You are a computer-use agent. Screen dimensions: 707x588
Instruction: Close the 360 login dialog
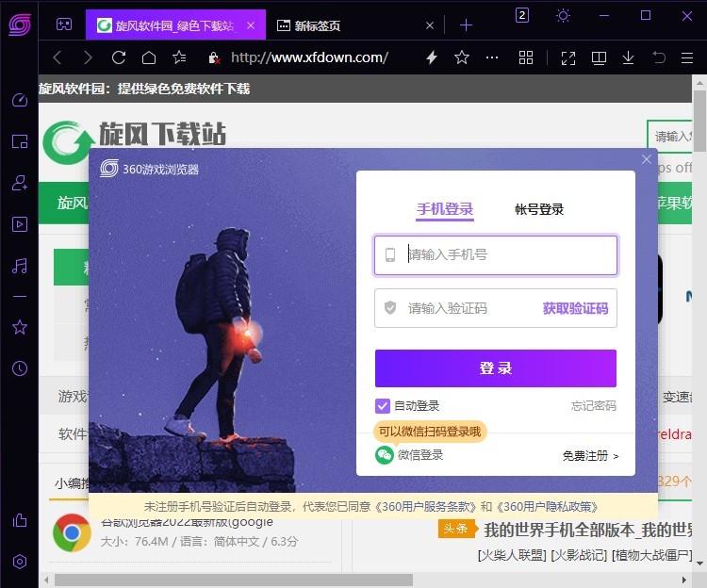(646, 159)
